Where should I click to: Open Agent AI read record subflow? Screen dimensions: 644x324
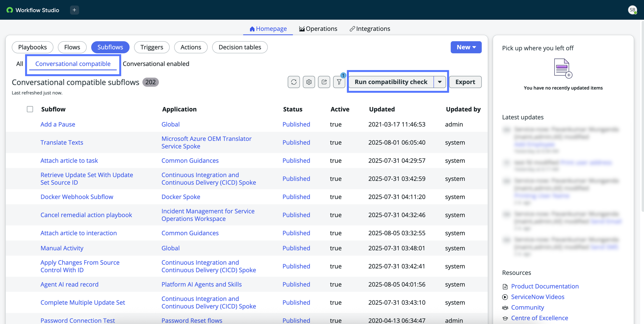click(69, 285)
